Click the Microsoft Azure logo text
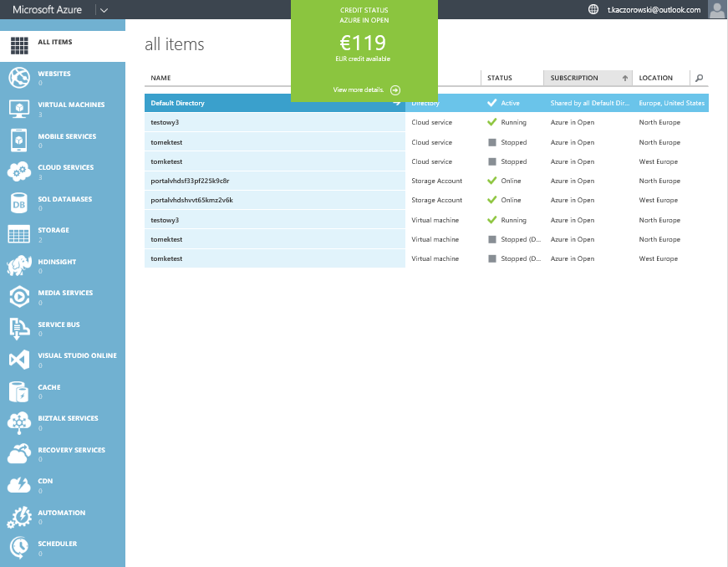Image resolution: width=728 pixels, height=567 pixels. point(48,10)
